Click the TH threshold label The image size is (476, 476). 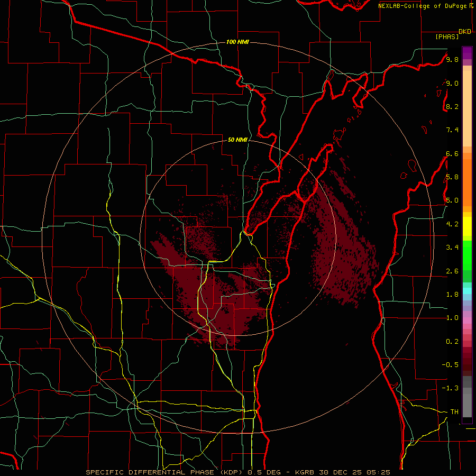454,411
